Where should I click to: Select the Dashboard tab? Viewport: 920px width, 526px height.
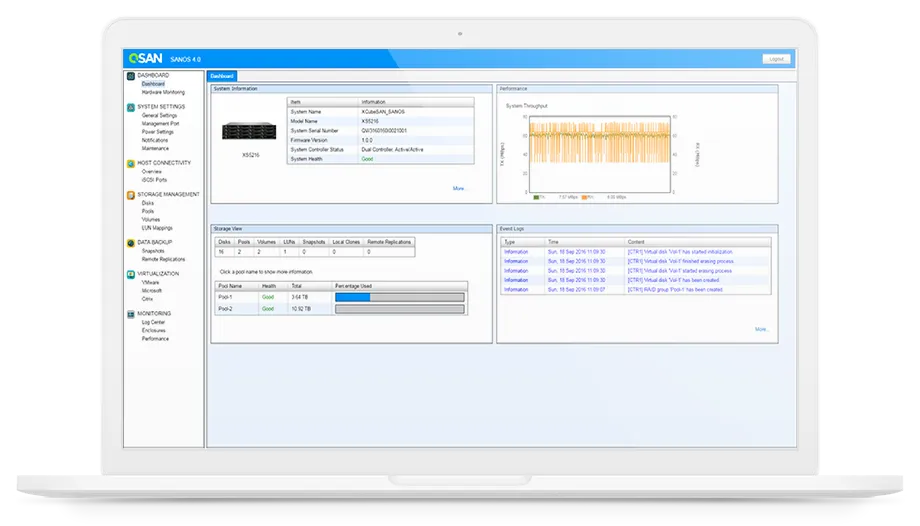coord(222,76)
